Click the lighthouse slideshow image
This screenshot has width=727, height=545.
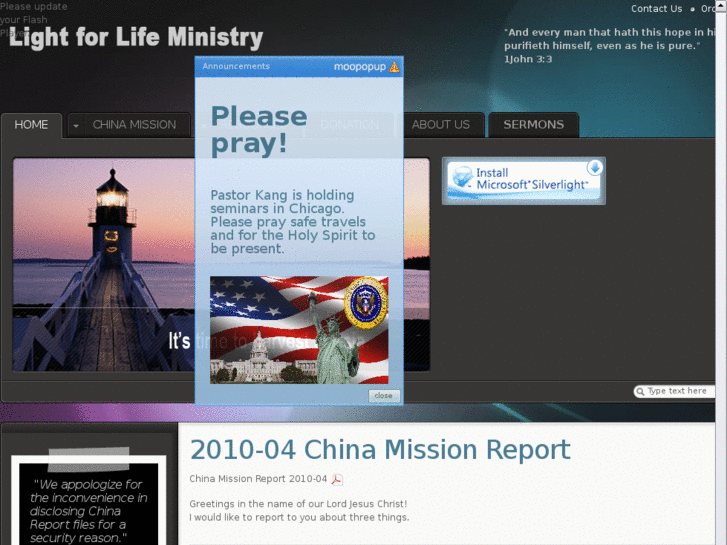tap(104, 264)
